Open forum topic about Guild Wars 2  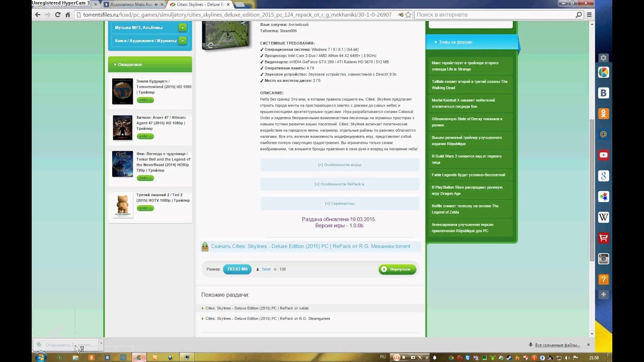(x=466, y=159)
